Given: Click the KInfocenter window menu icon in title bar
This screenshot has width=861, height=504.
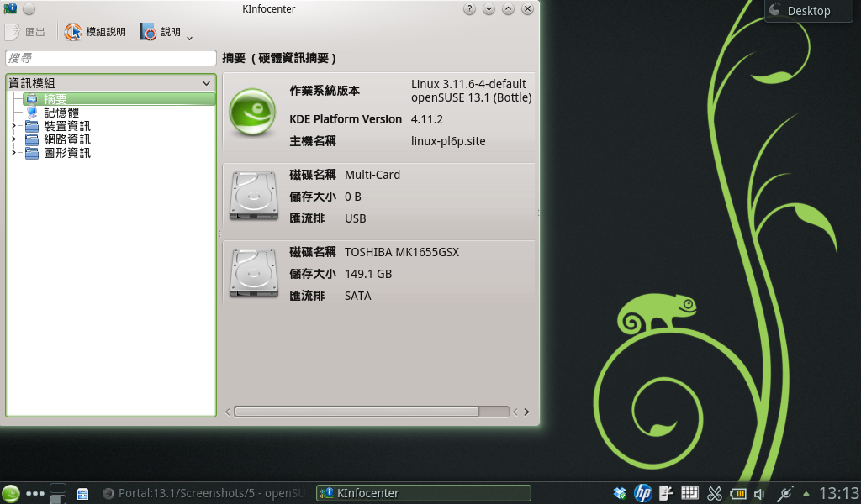Looking at the screenshot, I should click(x=10, y=8).
